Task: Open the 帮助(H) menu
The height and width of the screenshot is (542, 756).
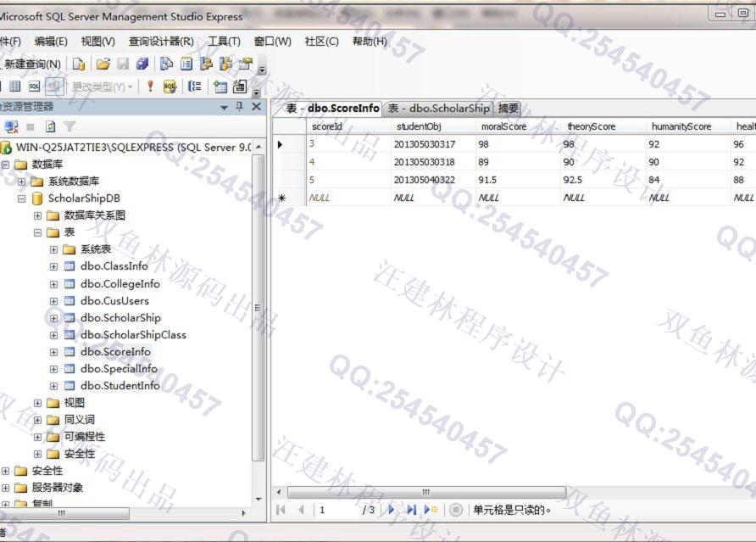Action: pos(370,42)
